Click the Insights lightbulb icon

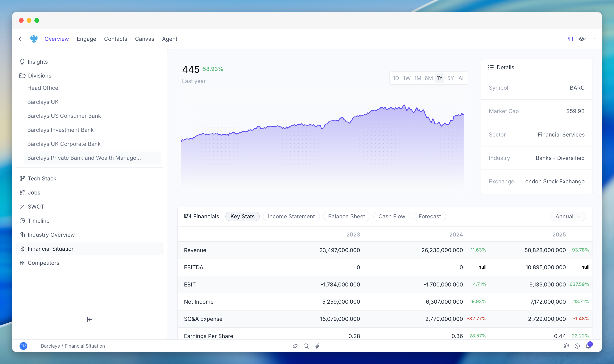pyautogui.click(x=22, y=62)
